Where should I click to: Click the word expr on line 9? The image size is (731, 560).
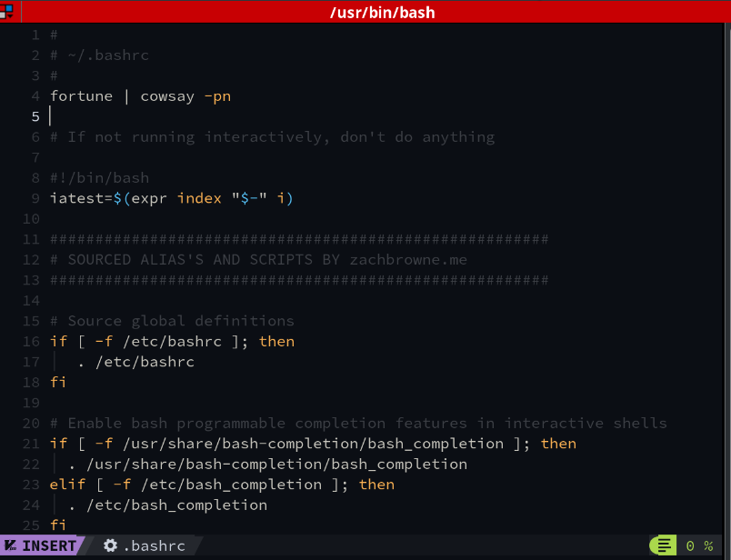click(x=149, y=199)
